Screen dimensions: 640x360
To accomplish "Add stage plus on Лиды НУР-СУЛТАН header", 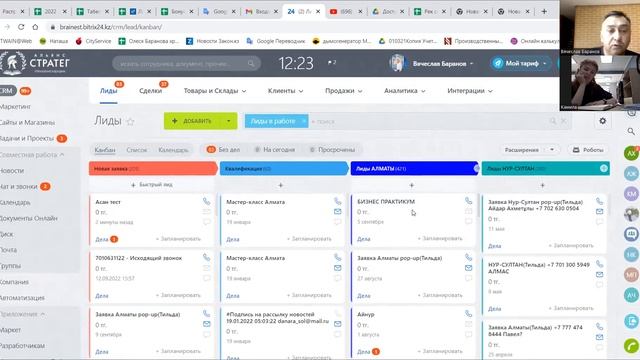I will pos(604,168).
